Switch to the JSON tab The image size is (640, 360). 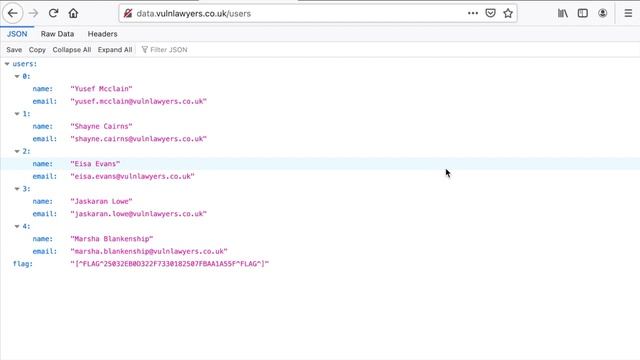point(17,34)
